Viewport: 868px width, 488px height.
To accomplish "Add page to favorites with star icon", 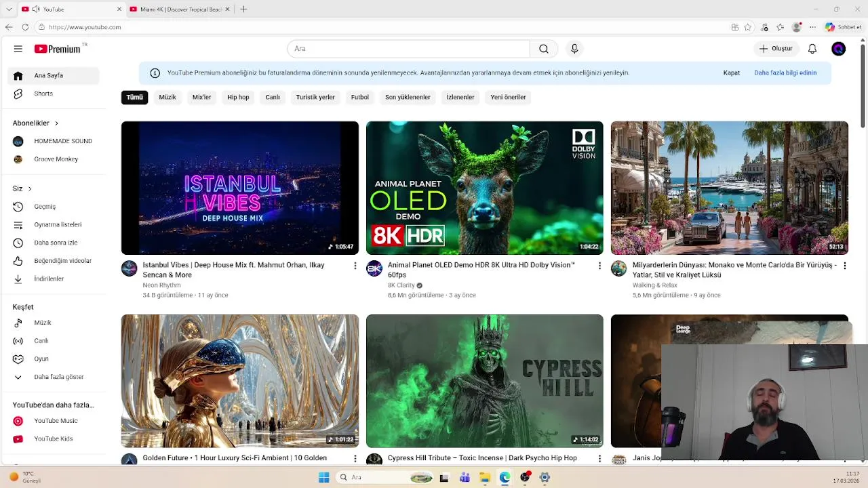I will point(748,27).
